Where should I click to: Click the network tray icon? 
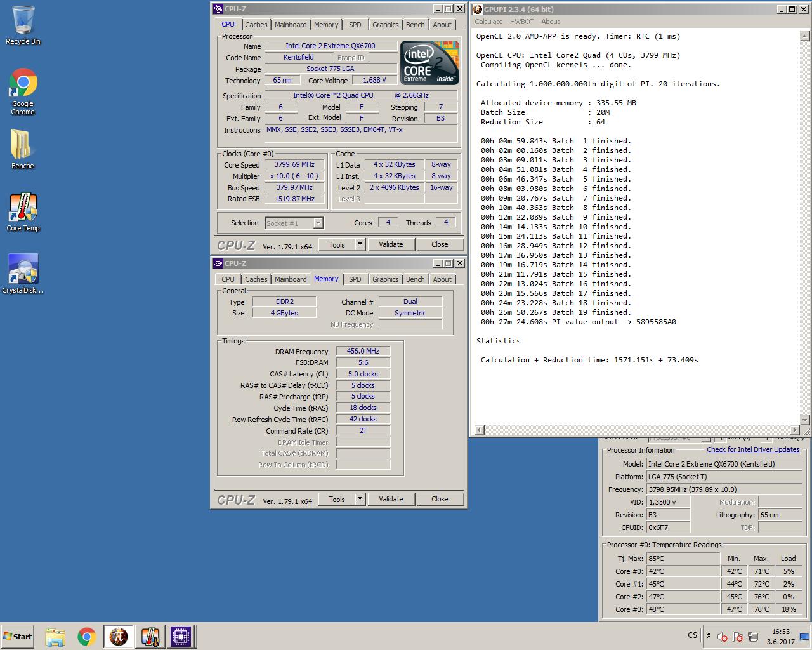click(x=753, y=636)
